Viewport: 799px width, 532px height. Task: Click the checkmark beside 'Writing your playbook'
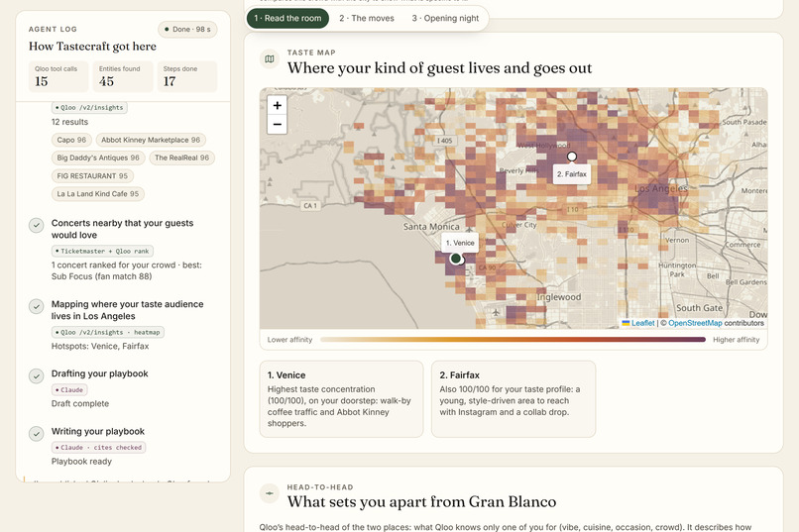coord(36,434)
